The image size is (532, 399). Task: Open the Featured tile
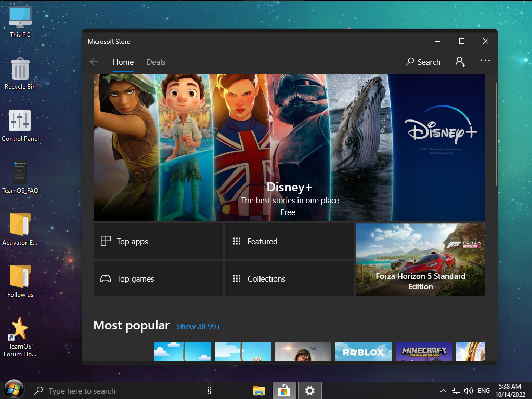point(290,242)
